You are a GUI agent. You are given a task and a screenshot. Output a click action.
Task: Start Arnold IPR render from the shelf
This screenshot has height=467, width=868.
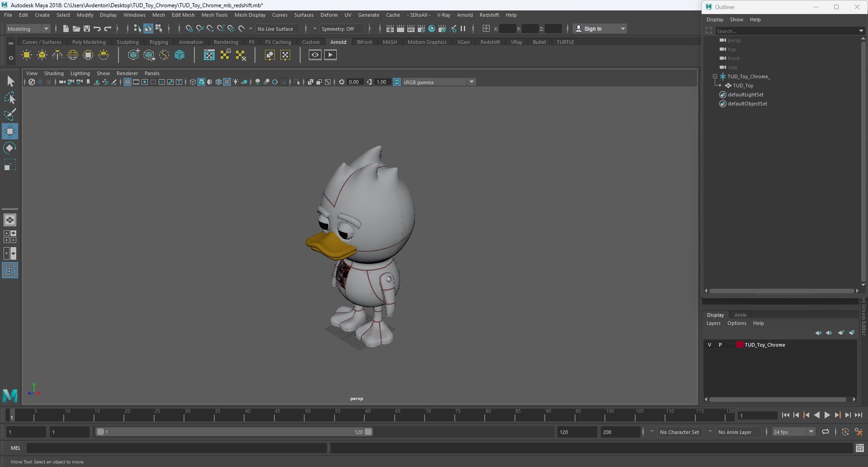tap(330, 55)
